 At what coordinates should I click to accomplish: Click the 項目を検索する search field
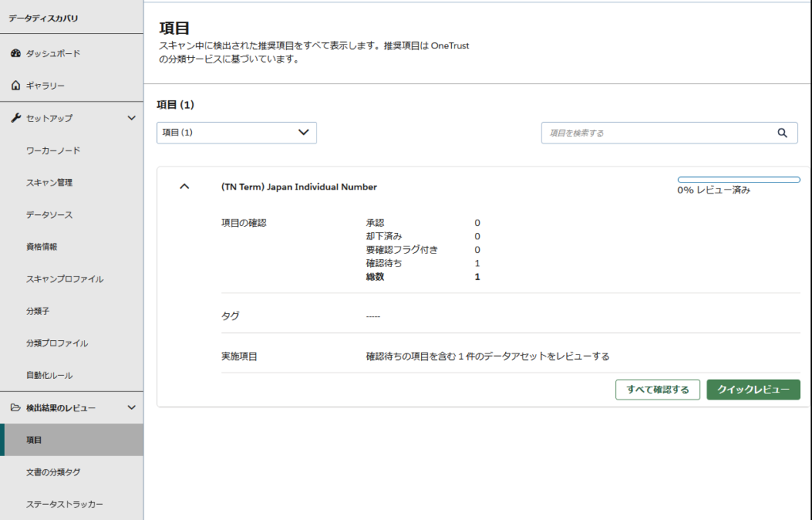coord(658,133)
